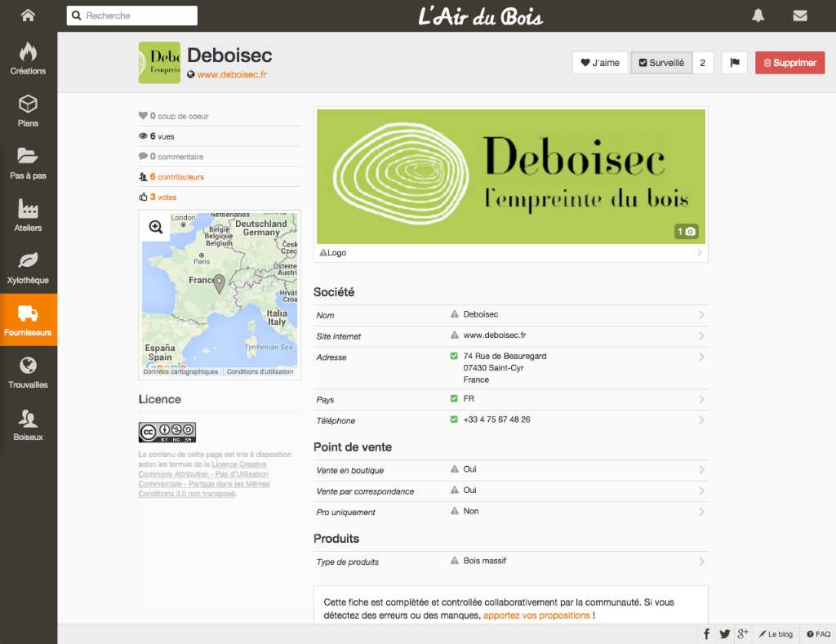Click the Deboisec avatar logo in header
Image resolution: width=836 pixels, height=644 pixels.
[159, 63]
